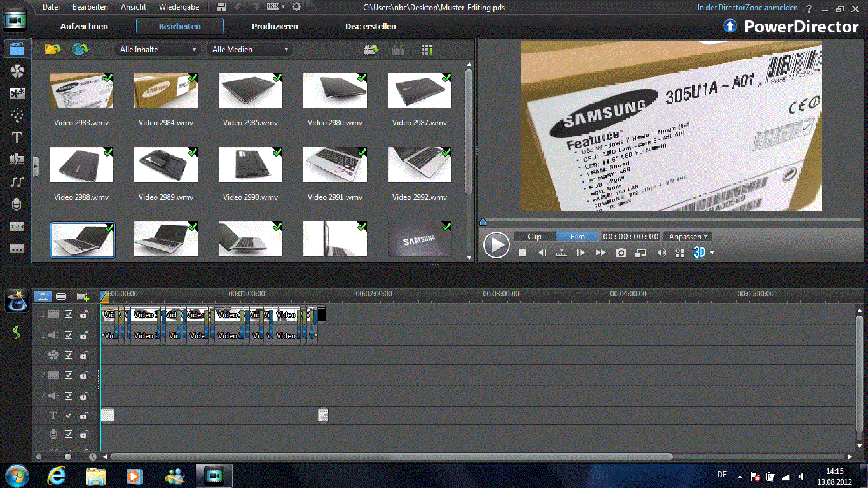Viewport: 868px width, 488px height.
Task: Switch the preview to 'Clip' mode
Action: (x=535, y=237)
